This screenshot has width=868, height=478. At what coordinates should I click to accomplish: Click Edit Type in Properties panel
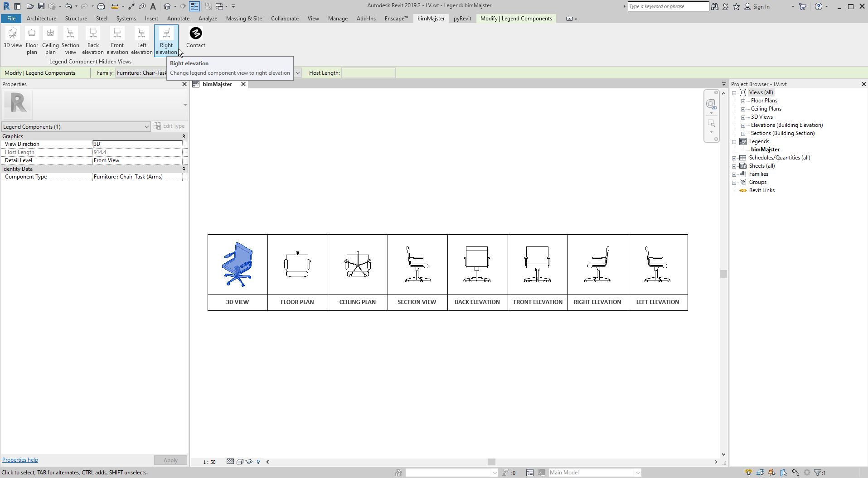169,126
